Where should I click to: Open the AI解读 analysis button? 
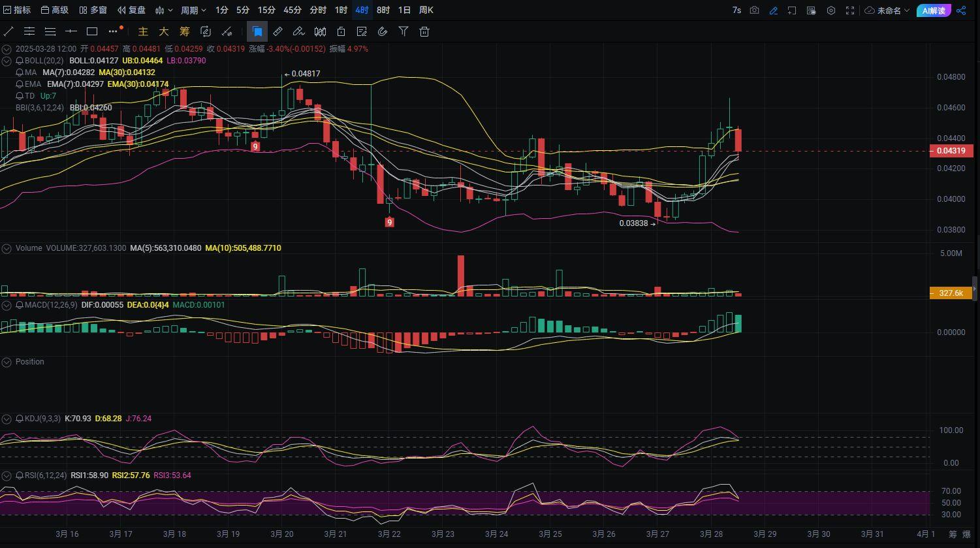click(x=934, y=10)
